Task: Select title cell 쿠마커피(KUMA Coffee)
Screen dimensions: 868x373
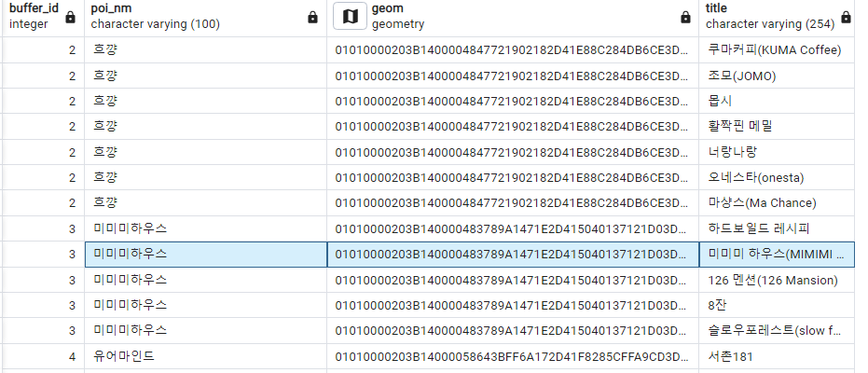Action: coord(775,49)
